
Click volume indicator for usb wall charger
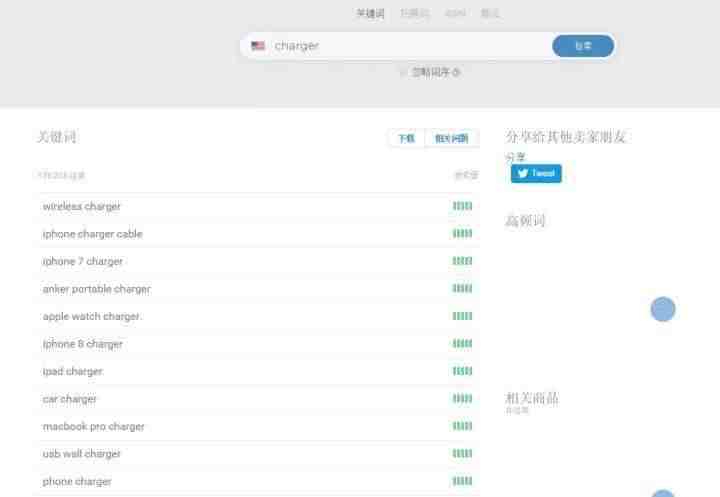click(x=462, y=453)
